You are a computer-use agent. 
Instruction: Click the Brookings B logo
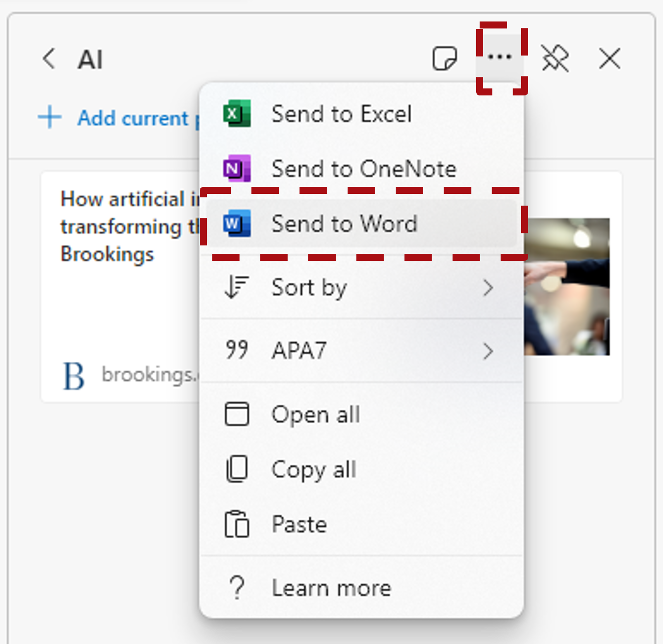pyautogui.click(x=74, y=376)
